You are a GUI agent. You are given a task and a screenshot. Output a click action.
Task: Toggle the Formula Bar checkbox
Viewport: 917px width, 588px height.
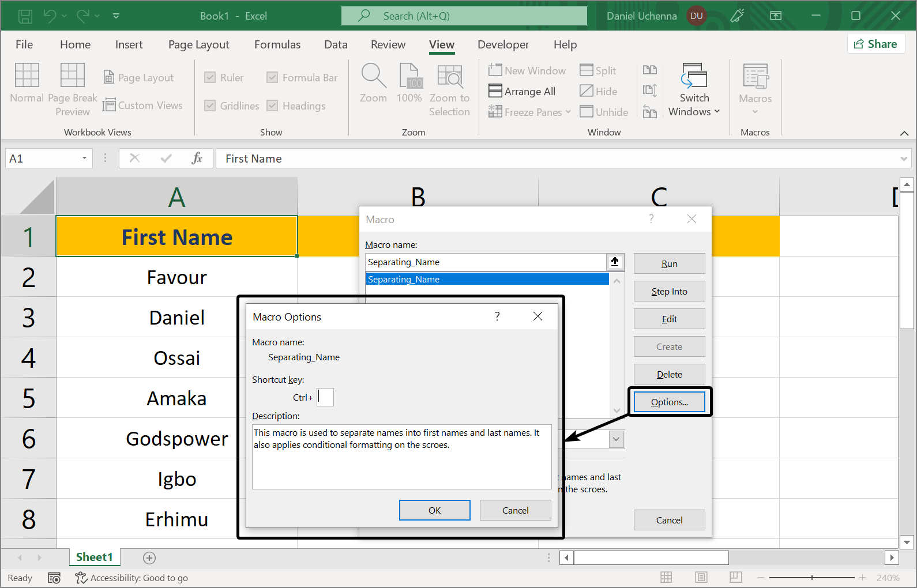(272, 78)
